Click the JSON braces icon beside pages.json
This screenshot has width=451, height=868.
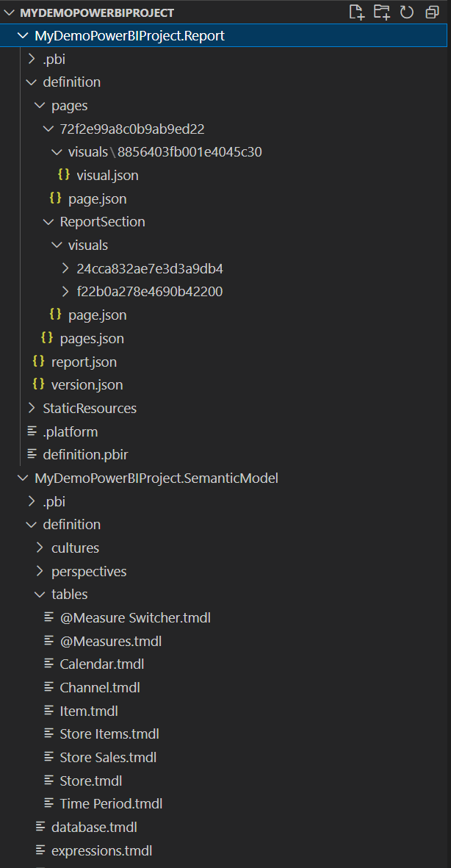(x=47, y=337)
